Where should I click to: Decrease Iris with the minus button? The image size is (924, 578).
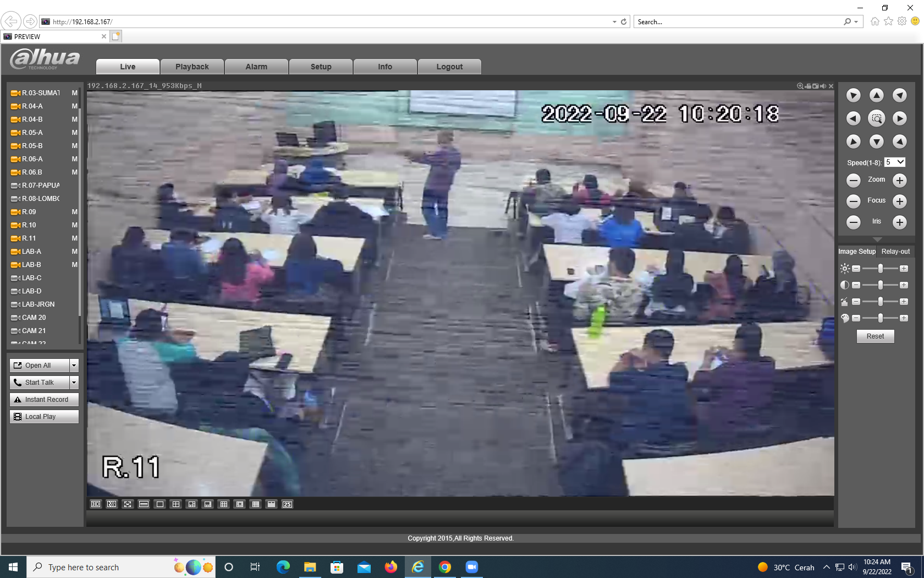point(853,222)
